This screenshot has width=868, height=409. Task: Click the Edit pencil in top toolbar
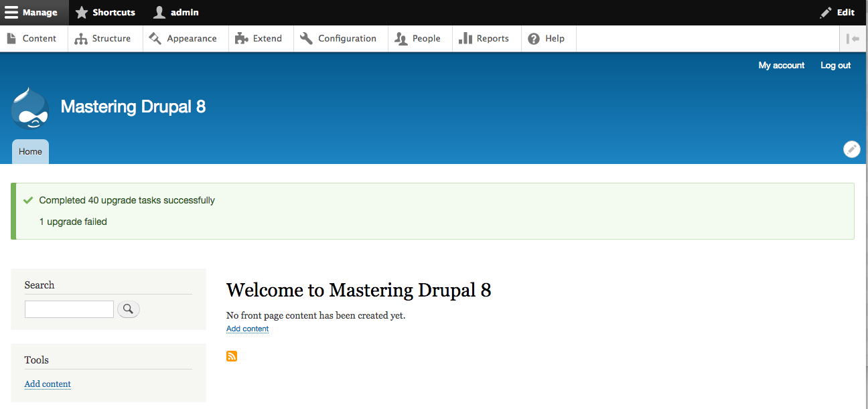click(837, 12)
